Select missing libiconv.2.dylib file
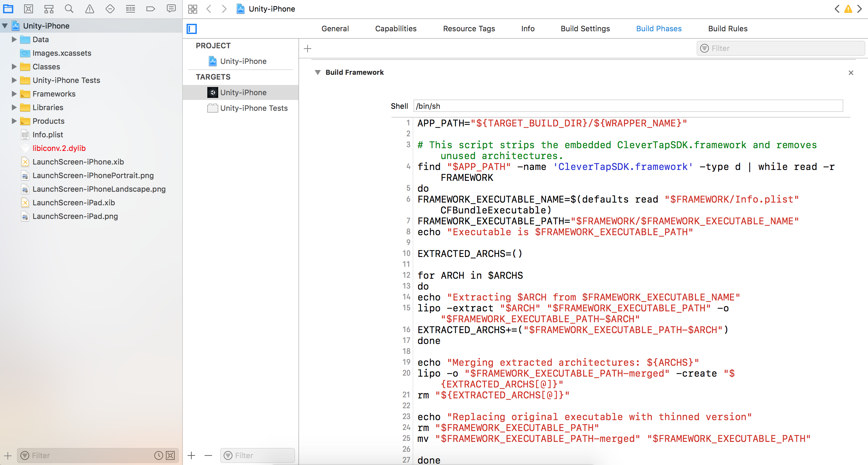Screen dimensions: 868x465 59,148
